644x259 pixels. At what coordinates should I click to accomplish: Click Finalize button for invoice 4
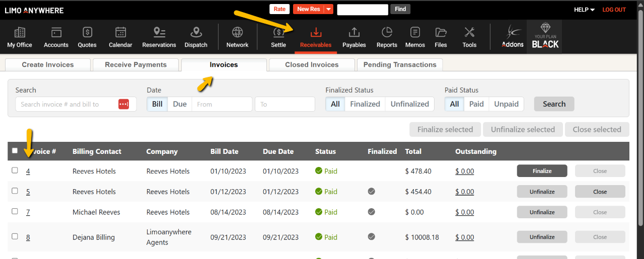(x=542, y=171)
